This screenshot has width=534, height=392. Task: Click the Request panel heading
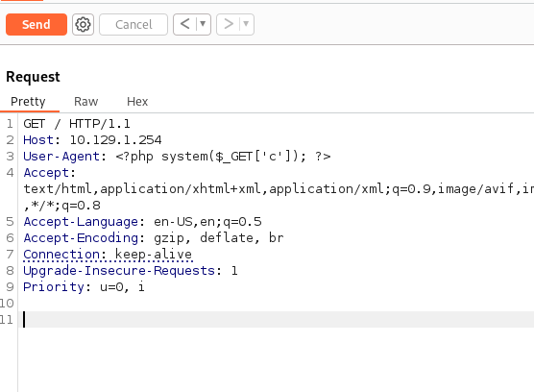point(33,77)
